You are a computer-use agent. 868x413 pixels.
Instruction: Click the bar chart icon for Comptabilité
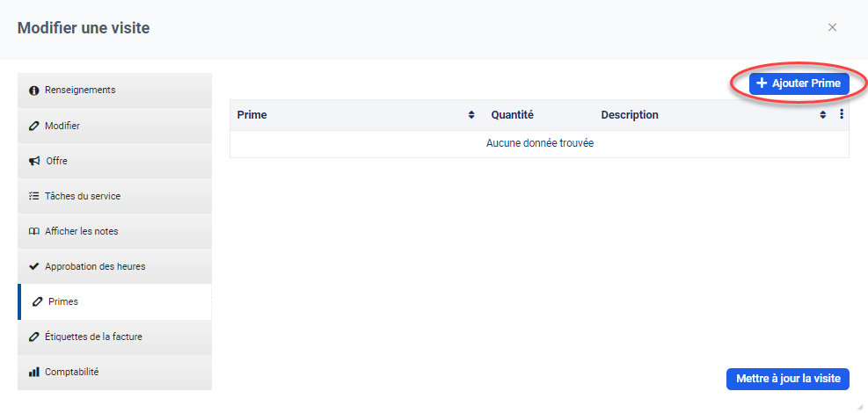tap(34, 373)
